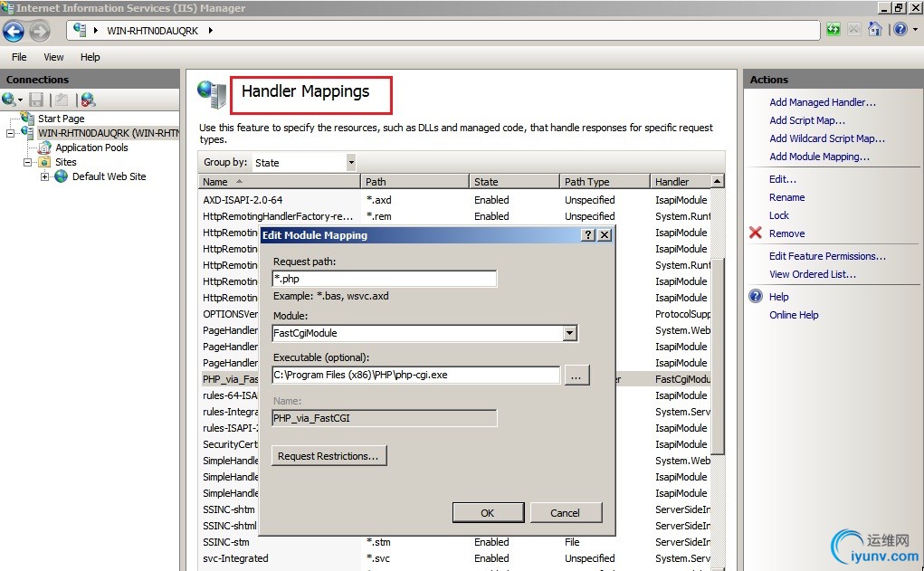Select the AXD-ISAPI-2.0-64 handler row
Screen dimensions: 924x571
pos(454,200)
